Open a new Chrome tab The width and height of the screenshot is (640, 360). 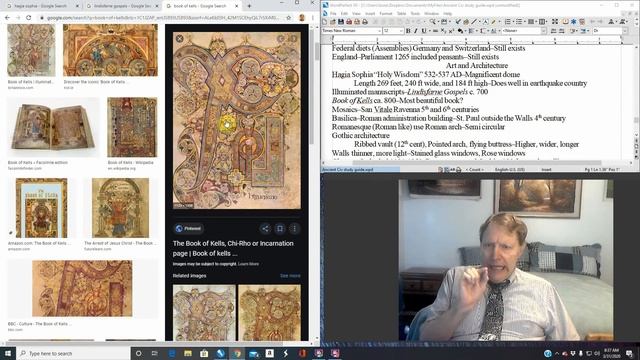coord(249,6)
